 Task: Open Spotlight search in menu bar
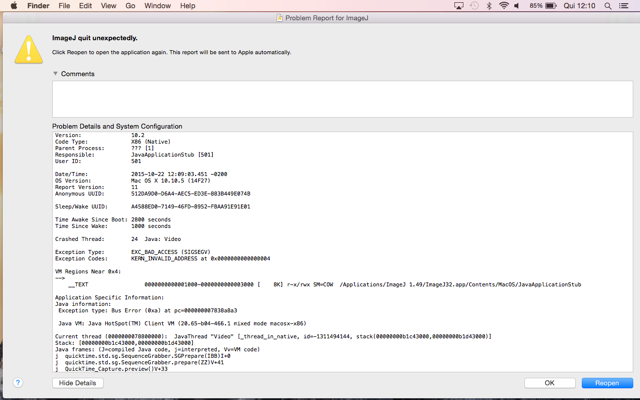point(608,6)
